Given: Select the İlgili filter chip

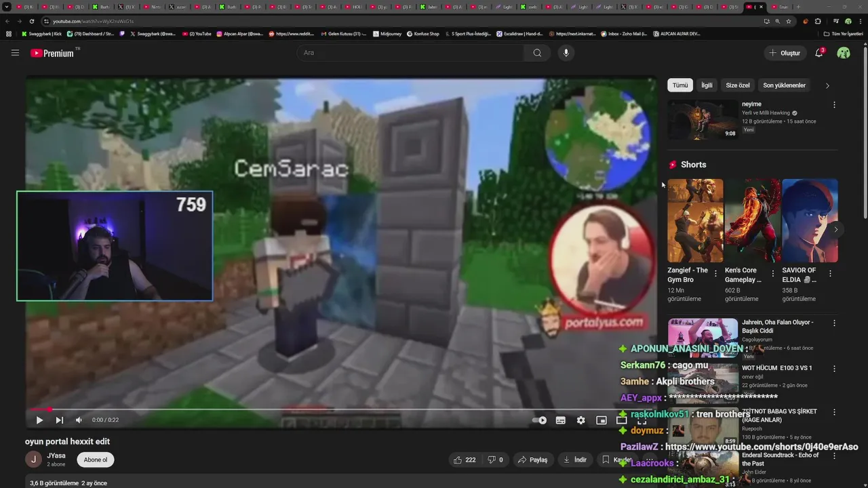Looking at the screenshot, I should (707, 85).
